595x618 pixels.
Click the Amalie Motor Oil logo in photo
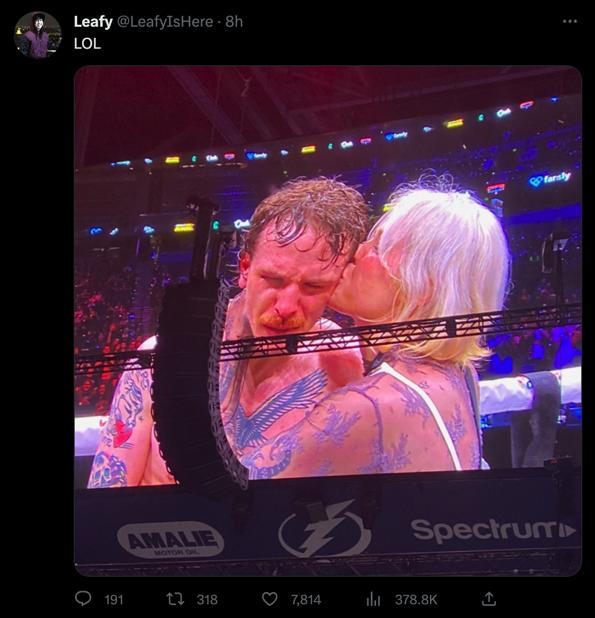(171, 540)
